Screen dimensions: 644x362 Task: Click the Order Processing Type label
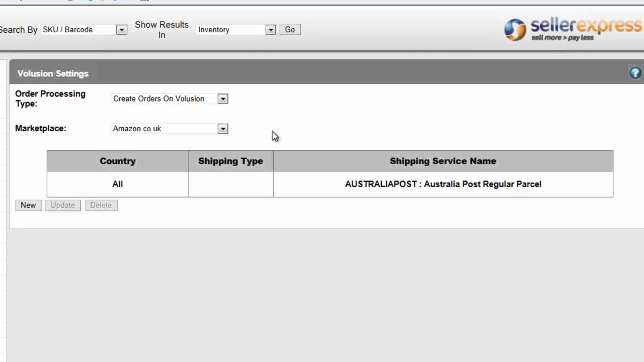click(x=50, y=99)
